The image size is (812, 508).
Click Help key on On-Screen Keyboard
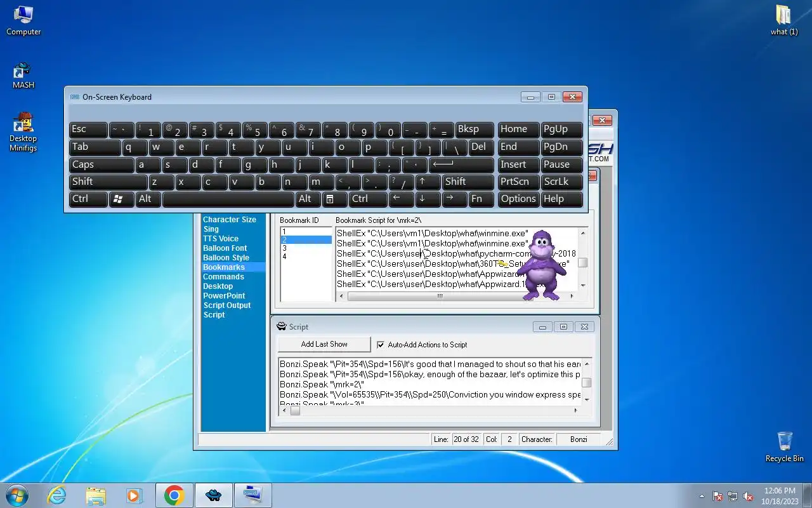pyautogui.click(x=562, y=199)
